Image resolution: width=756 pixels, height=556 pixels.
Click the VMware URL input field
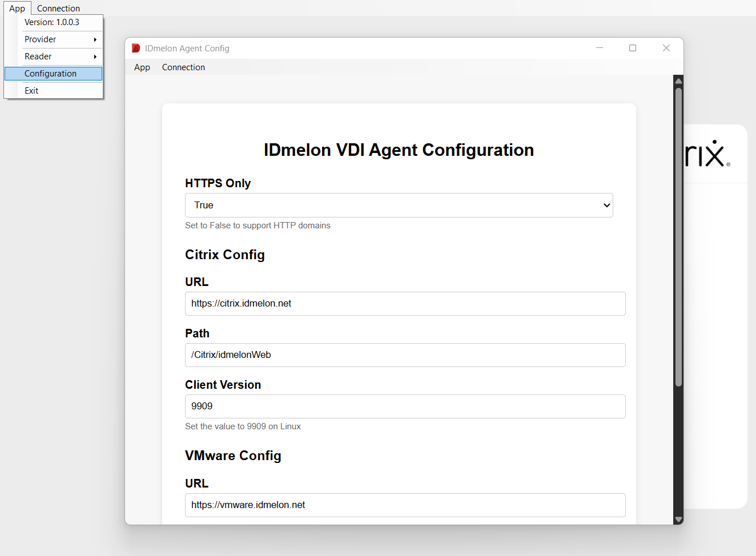click(x=405, y=505)
